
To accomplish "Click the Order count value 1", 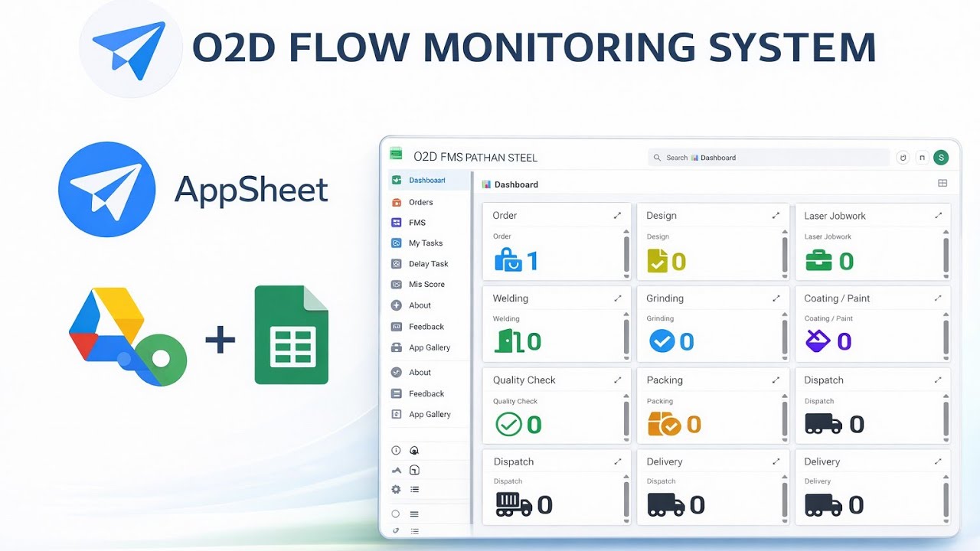I will point(532,262).
